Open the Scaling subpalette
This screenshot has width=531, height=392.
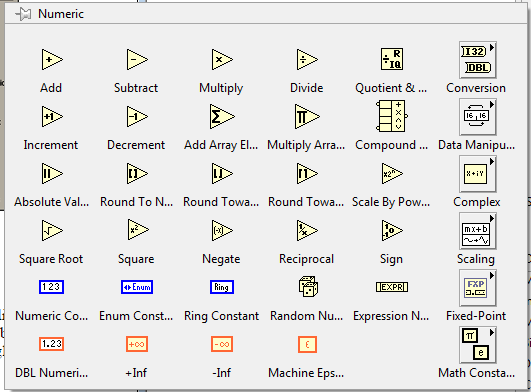point(477,231)
